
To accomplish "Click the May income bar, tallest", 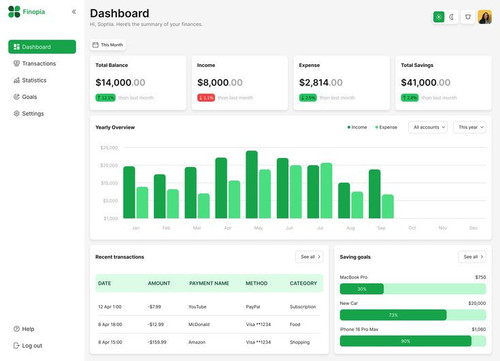I will (252, 185).
